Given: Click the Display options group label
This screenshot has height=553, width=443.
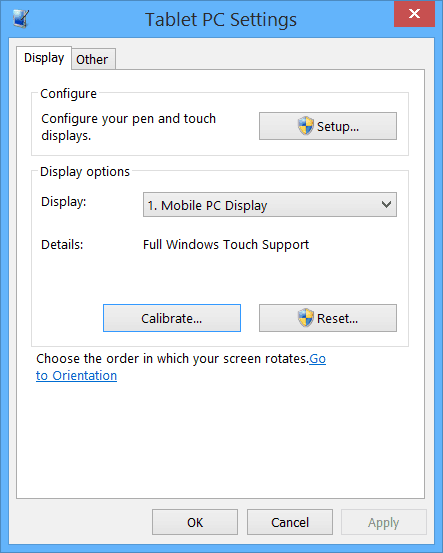Looking at the screenshot, I should coord(85,172).
